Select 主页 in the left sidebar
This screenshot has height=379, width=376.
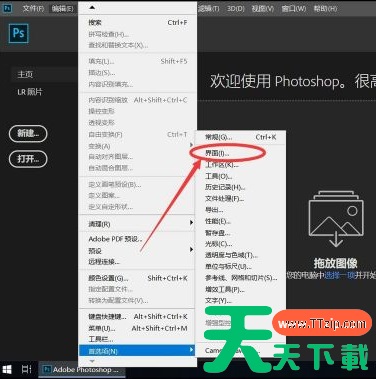(44, 74)
